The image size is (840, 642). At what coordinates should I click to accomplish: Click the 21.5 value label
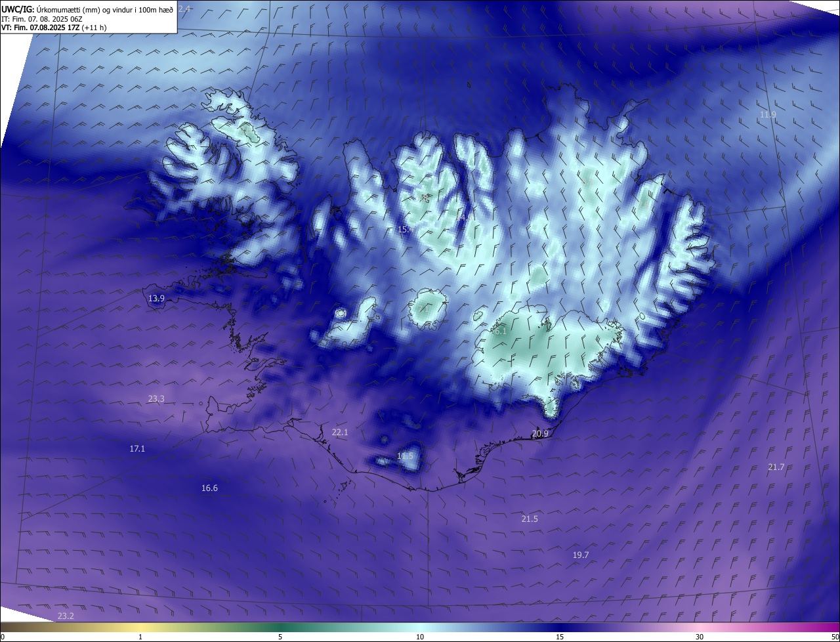coord(530,519)
